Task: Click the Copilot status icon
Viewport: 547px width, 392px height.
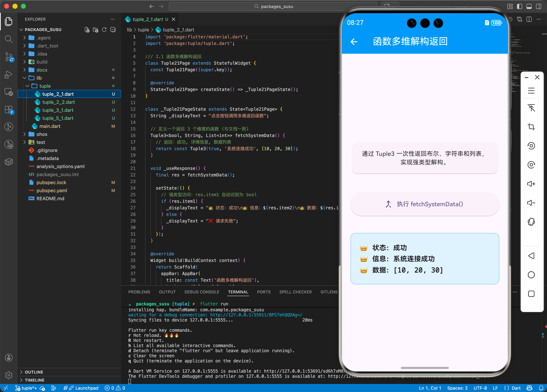Action: click(x=529, y=388)
